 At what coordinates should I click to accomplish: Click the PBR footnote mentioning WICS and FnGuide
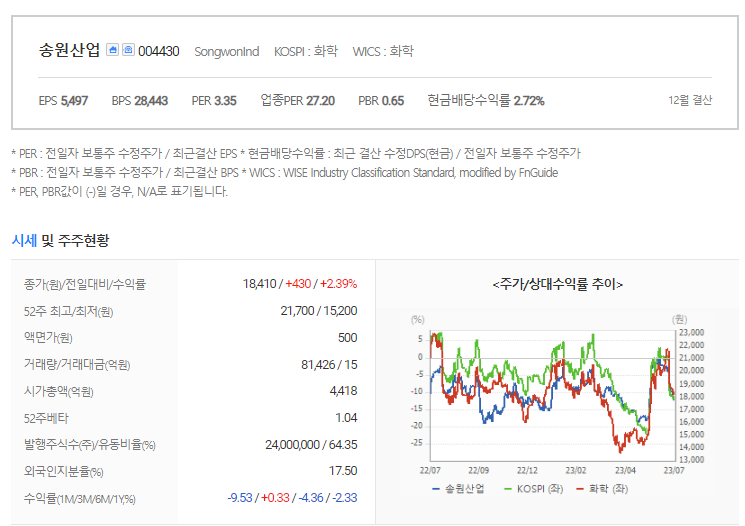(285, 172)
